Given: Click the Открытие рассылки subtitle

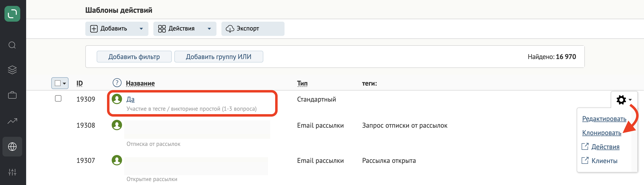Looking at the screenshot, I should 152,179.
